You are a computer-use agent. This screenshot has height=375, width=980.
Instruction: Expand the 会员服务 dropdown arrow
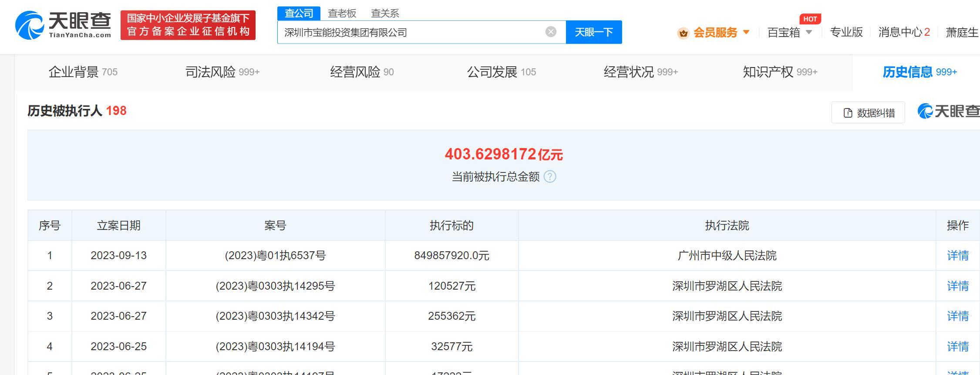pyautogui.click(x=746, y=32)
